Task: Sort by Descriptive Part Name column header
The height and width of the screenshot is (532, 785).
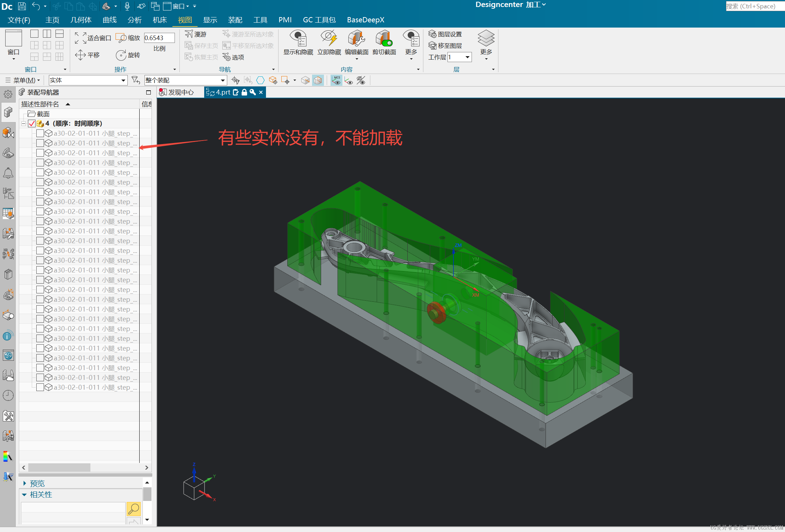Action: pyautogui.click(x=79, y=104)
